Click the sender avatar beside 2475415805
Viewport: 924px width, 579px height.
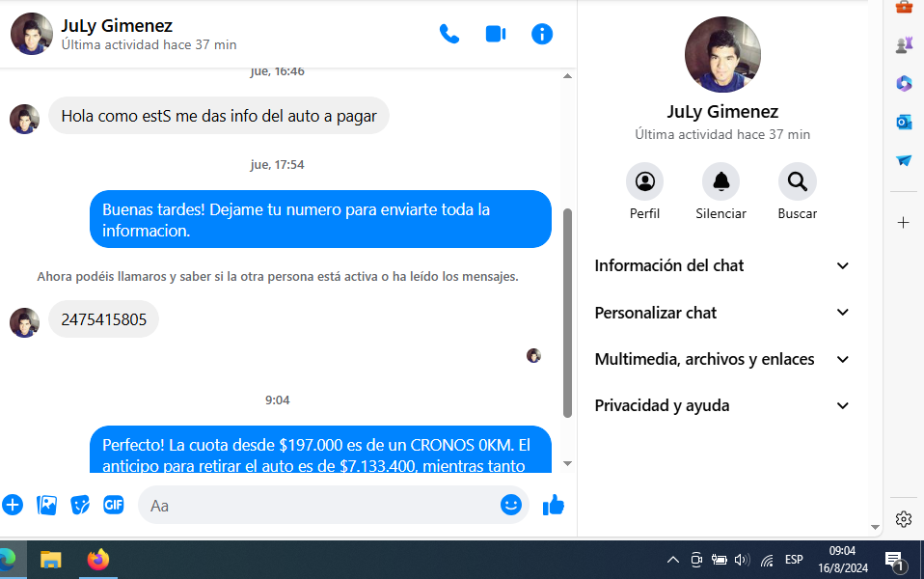pos(25,322)
